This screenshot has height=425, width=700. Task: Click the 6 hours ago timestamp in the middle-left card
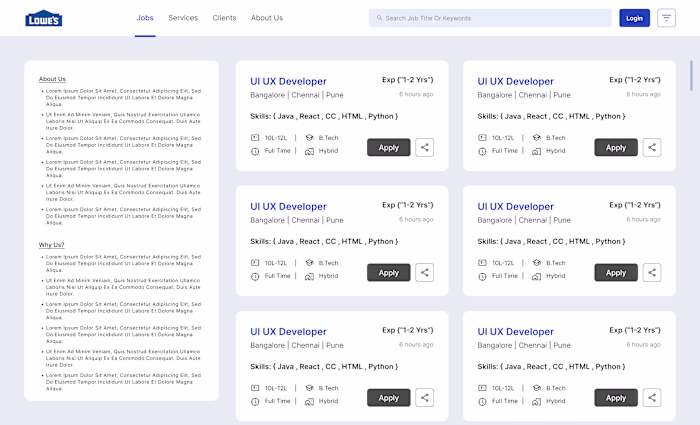pyautogui.click(x=416, y=219)
